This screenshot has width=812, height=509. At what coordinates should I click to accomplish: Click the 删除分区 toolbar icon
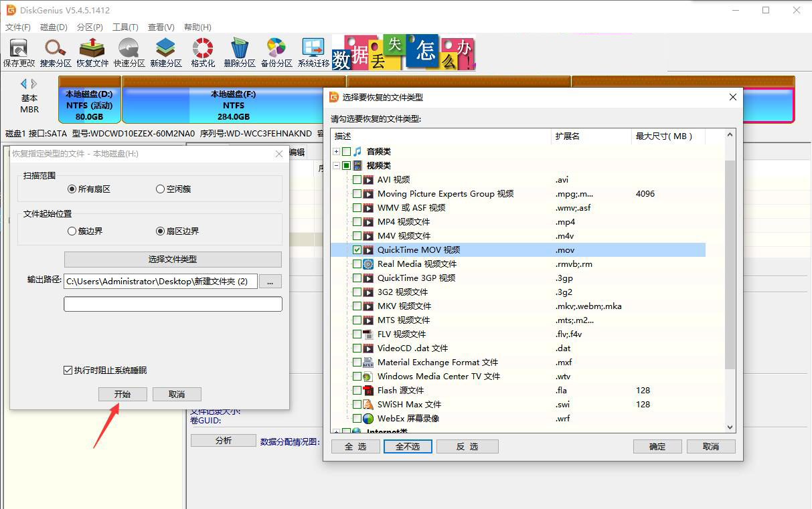pos(238,52)
